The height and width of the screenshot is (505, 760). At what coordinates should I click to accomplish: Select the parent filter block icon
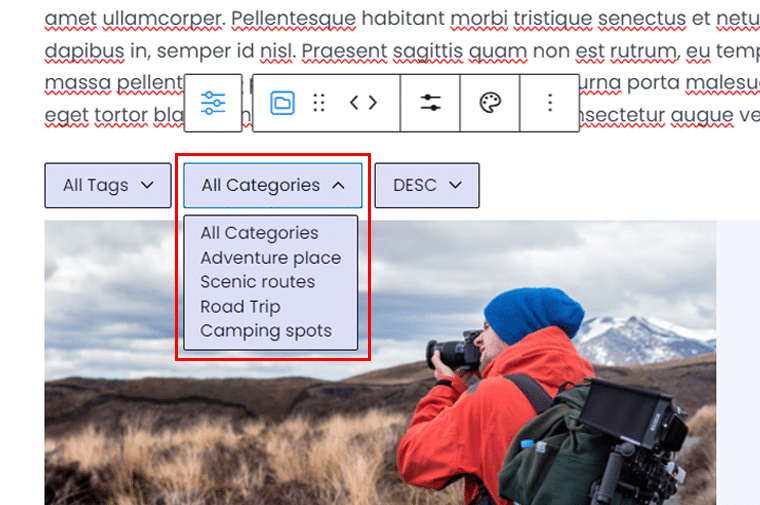pos(213,103)
